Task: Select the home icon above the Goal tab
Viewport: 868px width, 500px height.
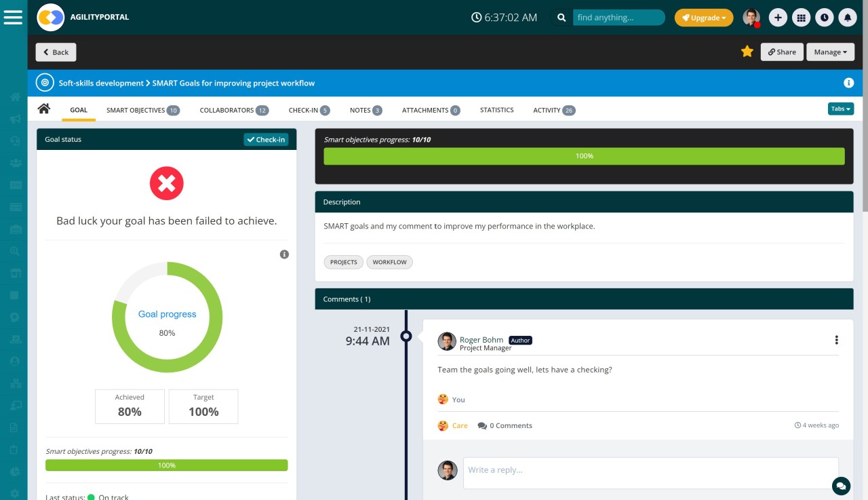Action: click(43, 108)
